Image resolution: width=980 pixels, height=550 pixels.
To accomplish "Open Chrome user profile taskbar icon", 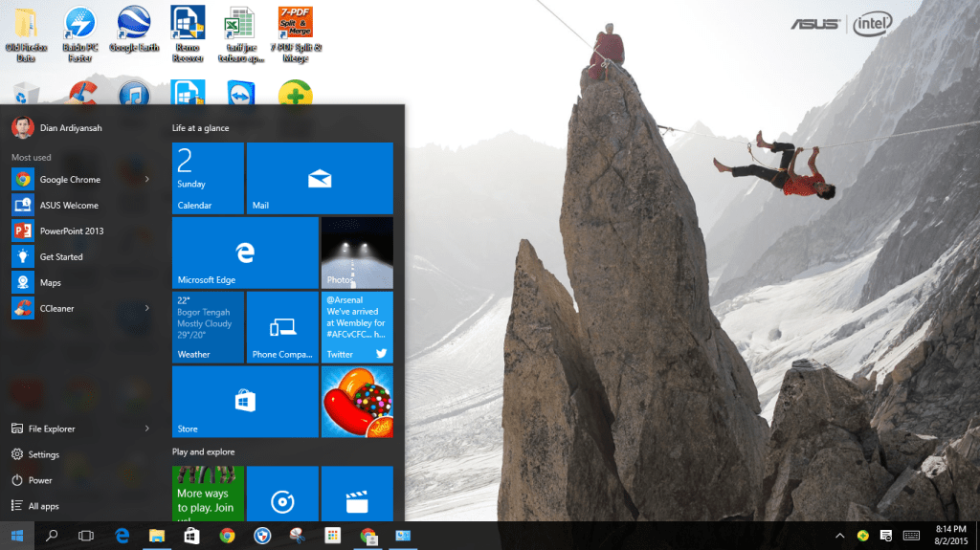I will coord(368,536).
